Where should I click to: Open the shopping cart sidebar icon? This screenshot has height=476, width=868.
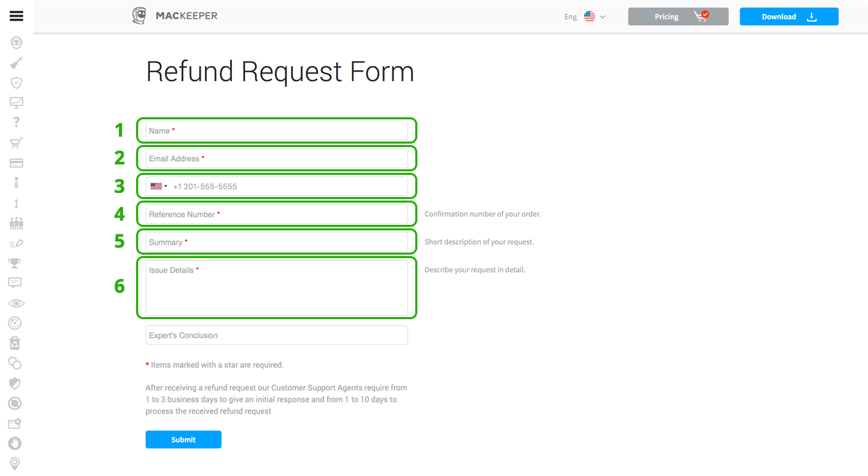coord(16,143)
